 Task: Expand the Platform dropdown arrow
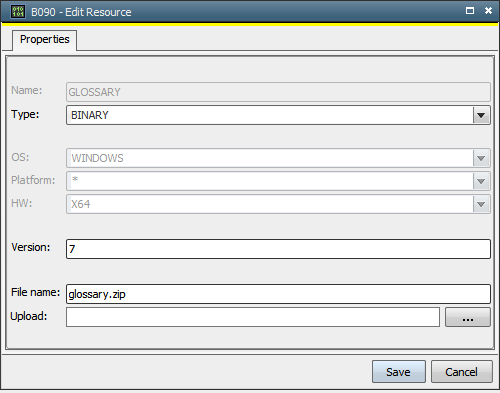481,181
